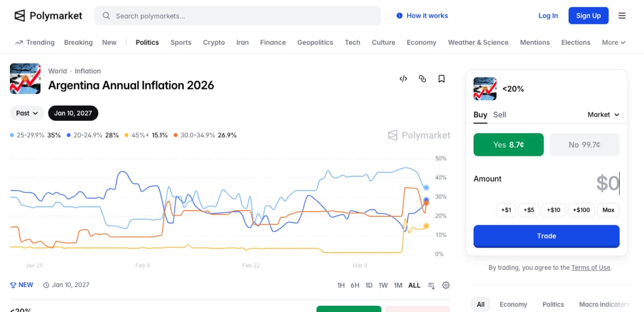
Task: Open chart settings gear icon
Action: pyautogui.click(x=446, y=285)
